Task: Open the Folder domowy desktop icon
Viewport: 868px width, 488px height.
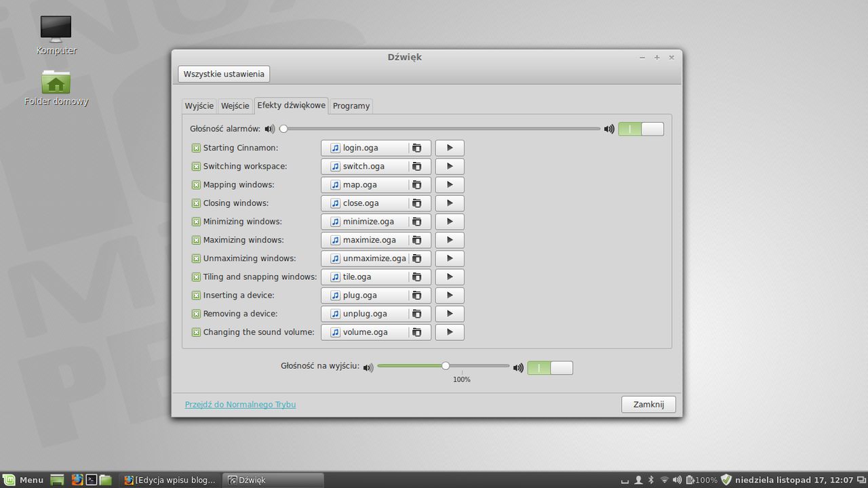Action: 56,87
